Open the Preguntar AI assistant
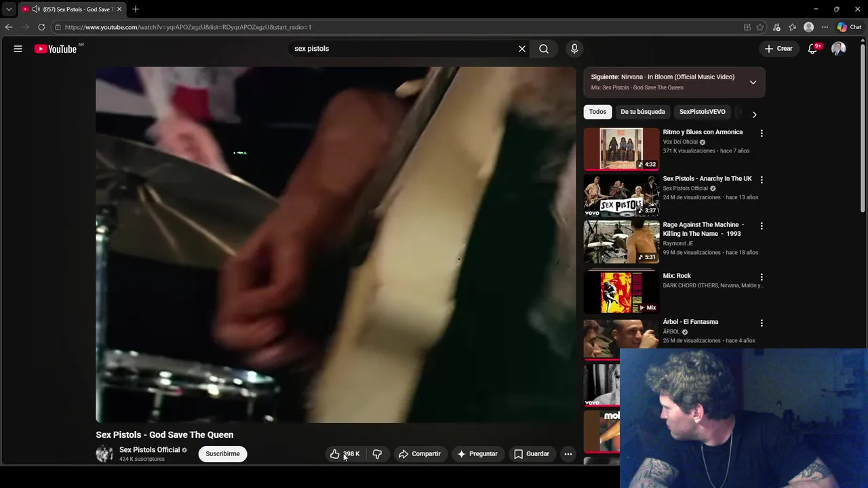 coord(478,454)
